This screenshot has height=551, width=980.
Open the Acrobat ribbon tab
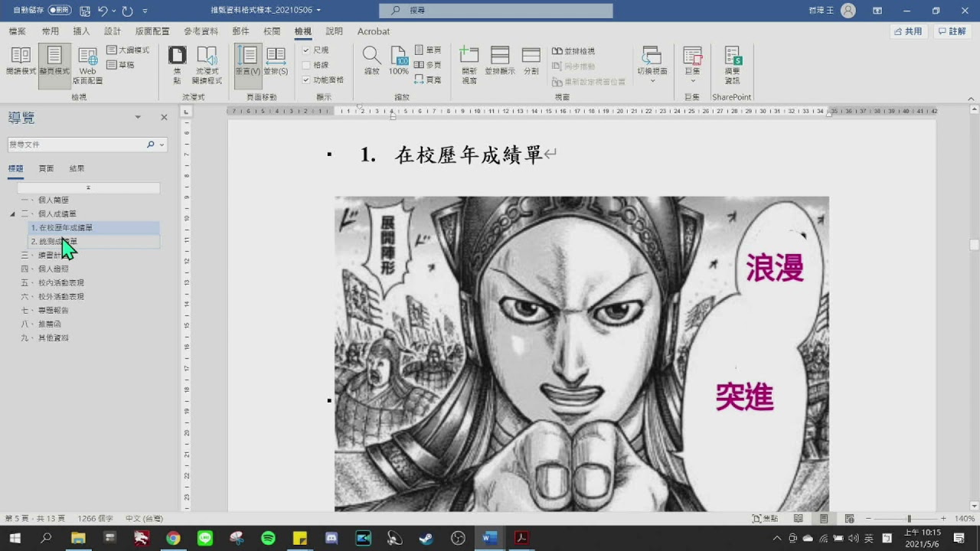pos(374,31)
